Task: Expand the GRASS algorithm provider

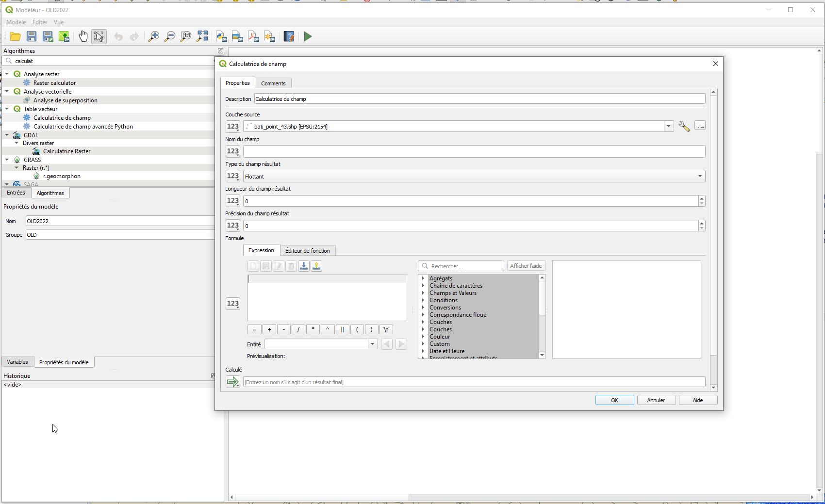Action: 7,160
